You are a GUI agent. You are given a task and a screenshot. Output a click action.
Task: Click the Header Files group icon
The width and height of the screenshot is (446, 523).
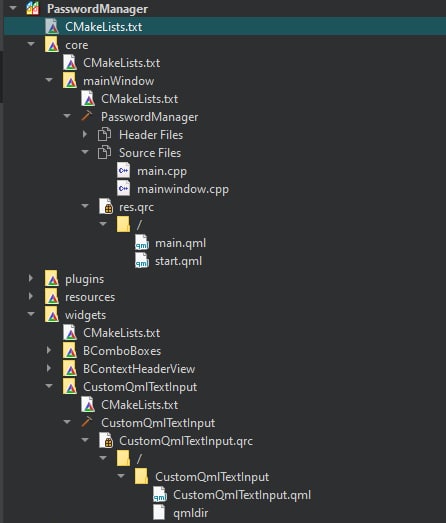[x=104, y=134]
